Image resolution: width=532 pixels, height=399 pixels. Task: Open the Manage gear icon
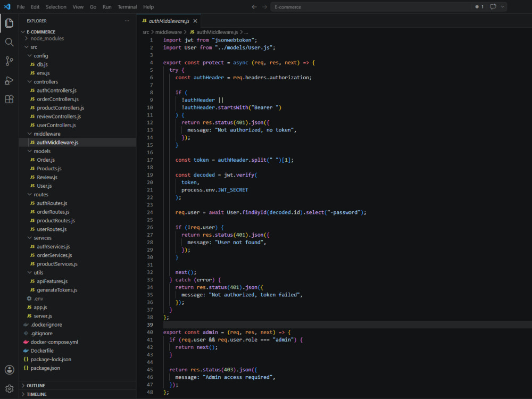click(9, 388)
